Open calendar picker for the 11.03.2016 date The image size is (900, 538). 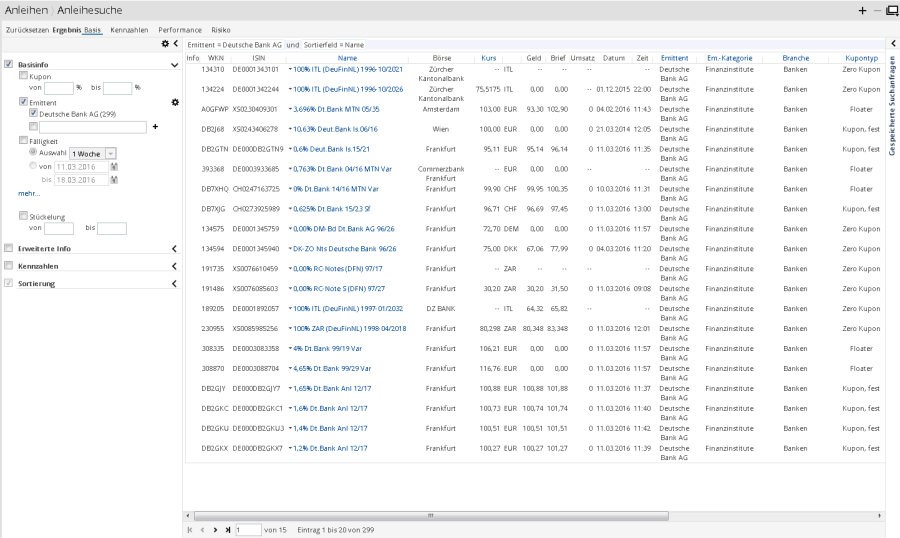click(x=113, y=166)
